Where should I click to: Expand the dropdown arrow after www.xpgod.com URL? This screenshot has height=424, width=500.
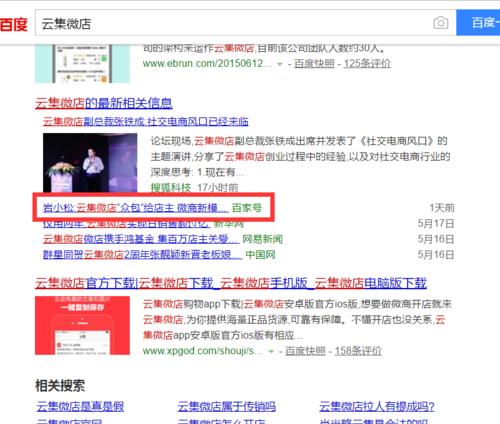(x=271, y=351)
